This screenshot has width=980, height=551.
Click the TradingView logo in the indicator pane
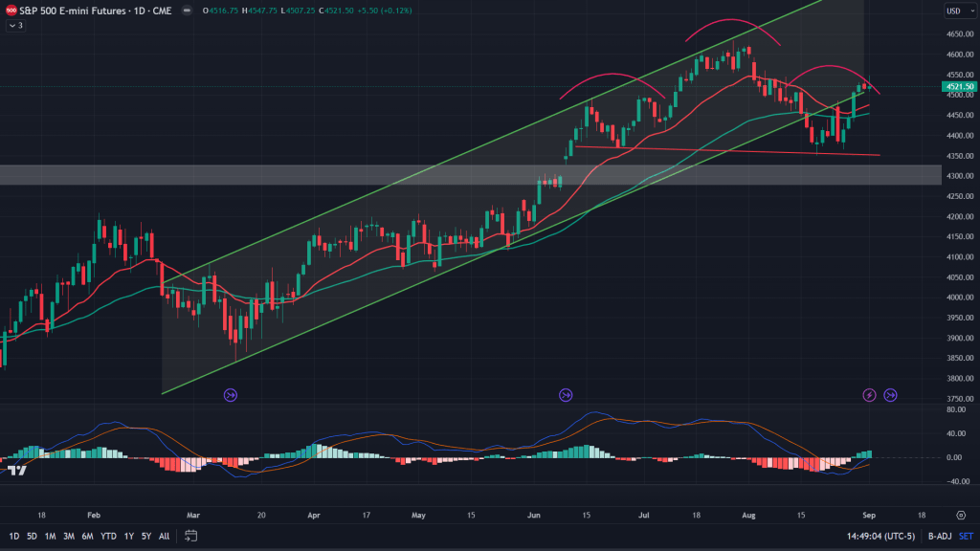click(16, 469)
